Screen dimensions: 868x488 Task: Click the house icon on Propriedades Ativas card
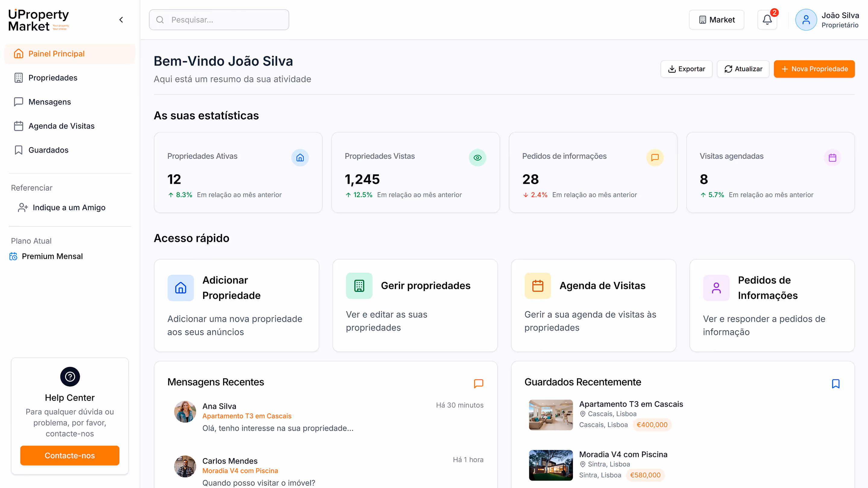pos(300,157)
